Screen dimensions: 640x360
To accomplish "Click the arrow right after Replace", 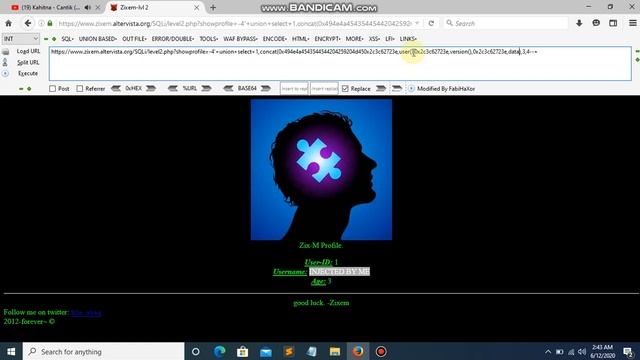I will [x=381, y=88].
